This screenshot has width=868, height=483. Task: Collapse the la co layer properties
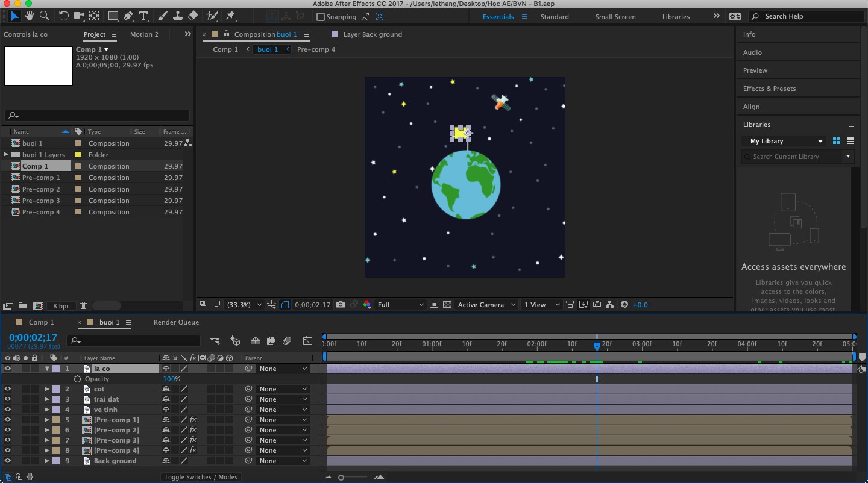click(47, 369)
